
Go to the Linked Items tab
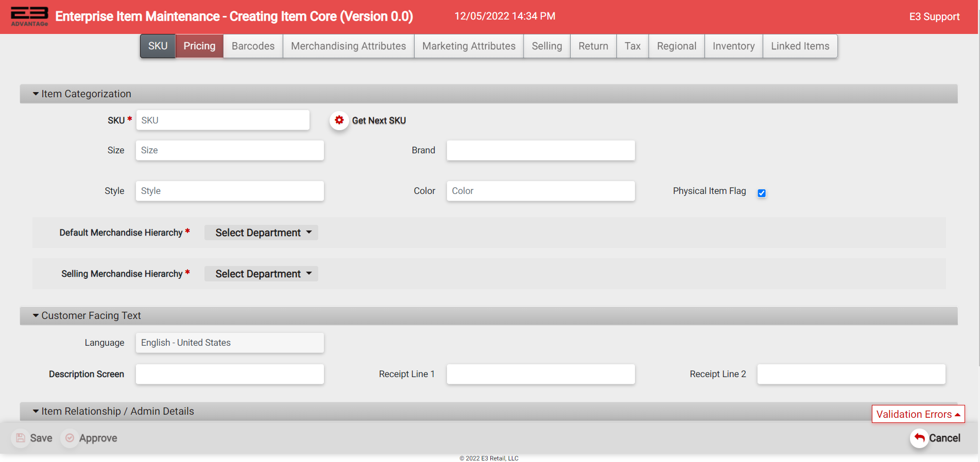click(x=800, y=46)
